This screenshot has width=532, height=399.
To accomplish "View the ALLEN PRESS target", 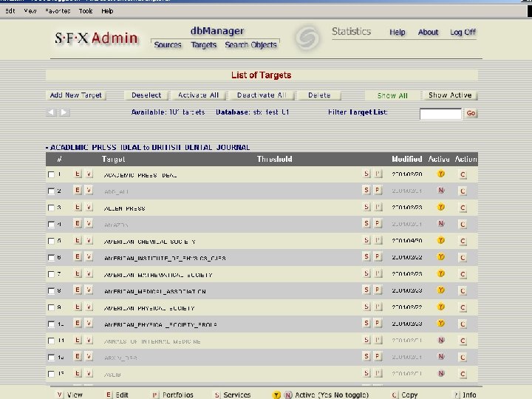I will click(x=89, y=208).
